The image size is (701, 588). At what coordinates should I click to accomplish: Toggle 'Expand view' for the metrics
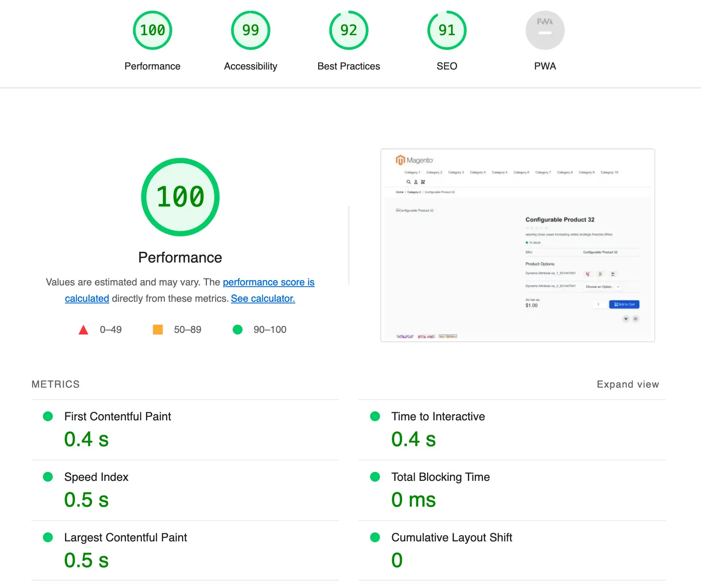coord(627,384)
